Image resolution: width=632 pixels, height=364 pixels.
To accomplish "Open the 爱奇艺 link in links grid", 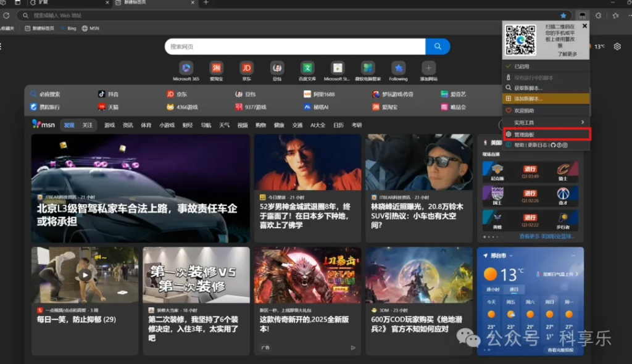I will [454, 94].
